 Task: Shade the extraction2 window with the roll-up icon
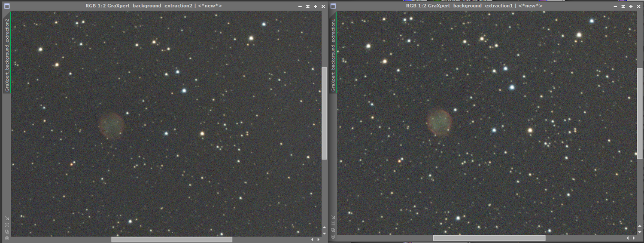point(308,6)
